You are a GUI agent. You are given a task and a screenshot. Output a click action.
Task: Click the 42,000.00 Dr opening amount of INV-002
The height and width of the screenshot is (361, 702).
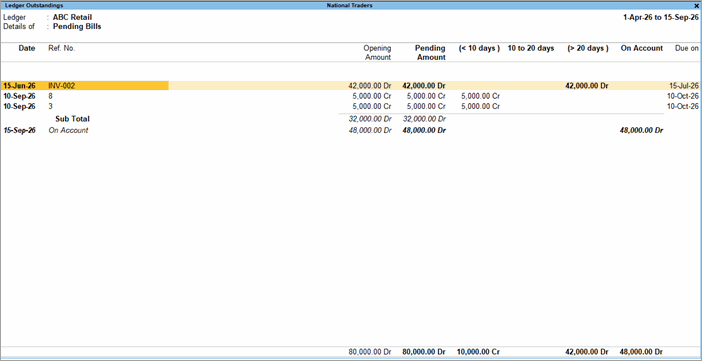click(x=370, y=86)
